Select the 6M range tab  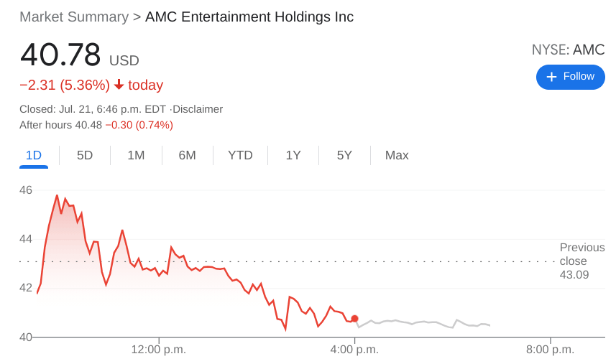click(187, 155)
